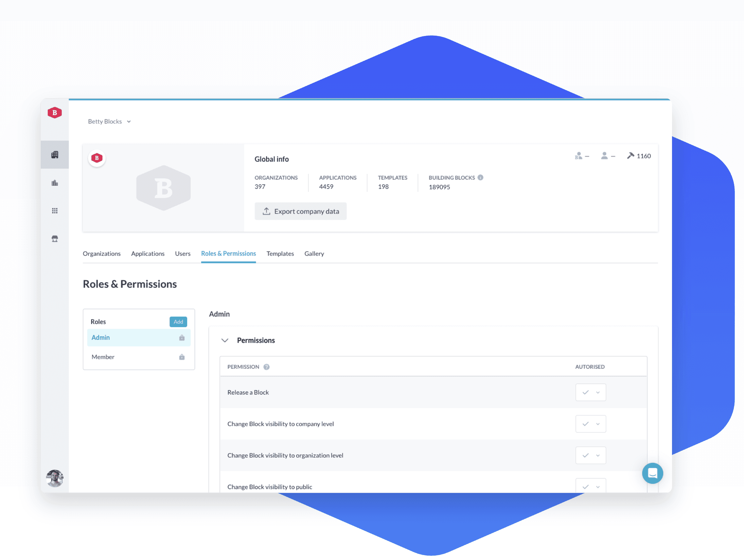Open dropdown for Block visibility to public

tap(591, 486)
